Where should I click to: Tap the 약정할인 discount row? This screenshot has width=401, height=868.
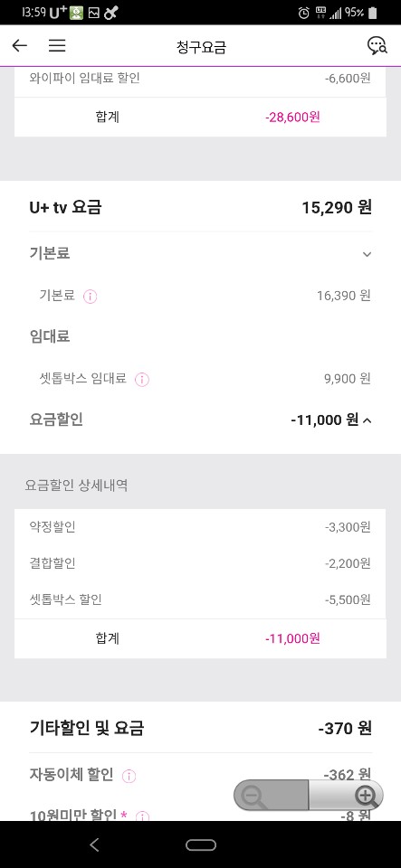tap(200, 527)
